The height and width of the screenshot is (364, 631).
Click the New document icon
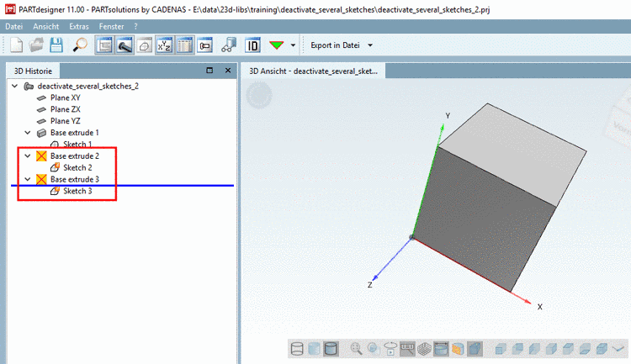tap(16, 45)
